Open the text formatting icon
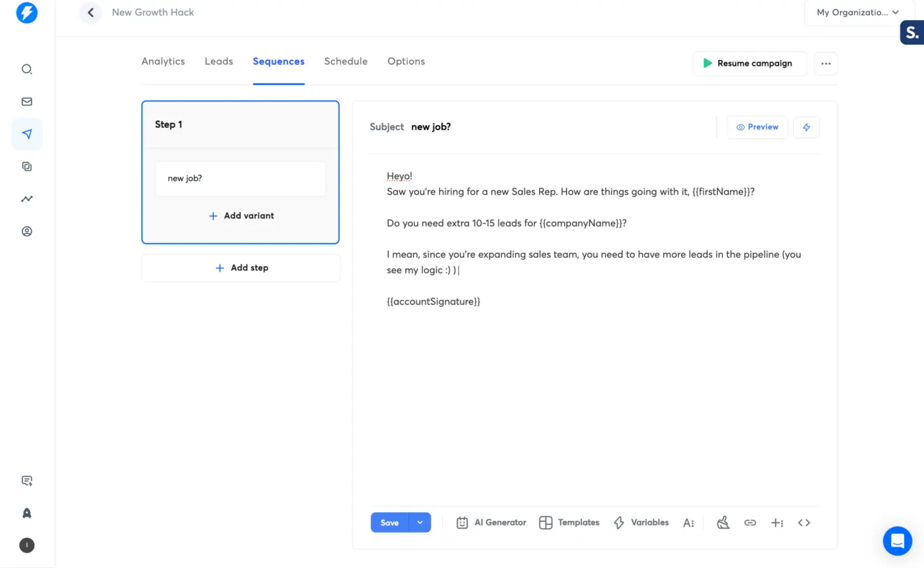Screen dimensions: 924x568 pos(689,523)
